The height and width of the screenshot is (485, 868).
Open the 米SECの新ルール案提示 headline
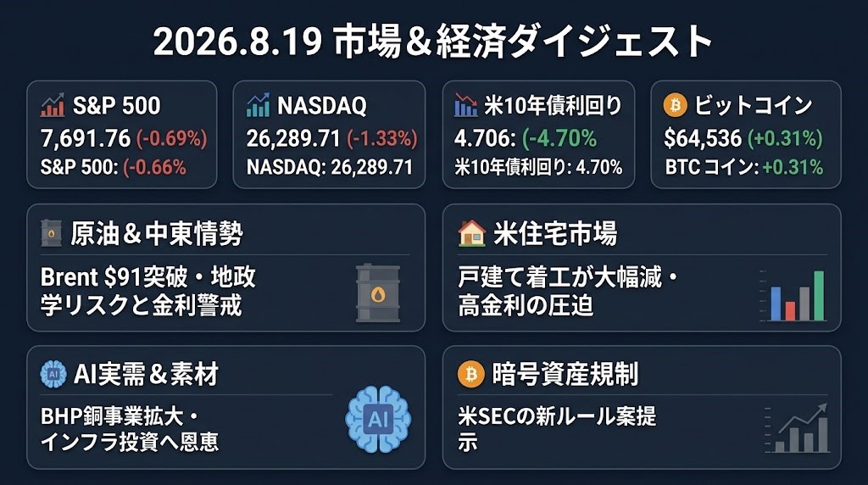pyautogui.click(x=557, y=429)
